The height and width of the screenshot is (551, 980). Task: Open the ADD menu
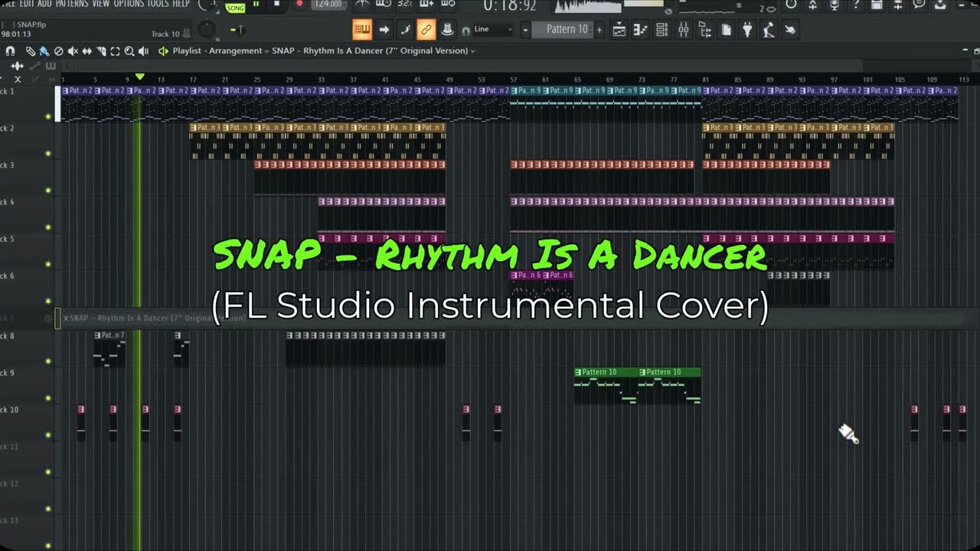[45, 4]
